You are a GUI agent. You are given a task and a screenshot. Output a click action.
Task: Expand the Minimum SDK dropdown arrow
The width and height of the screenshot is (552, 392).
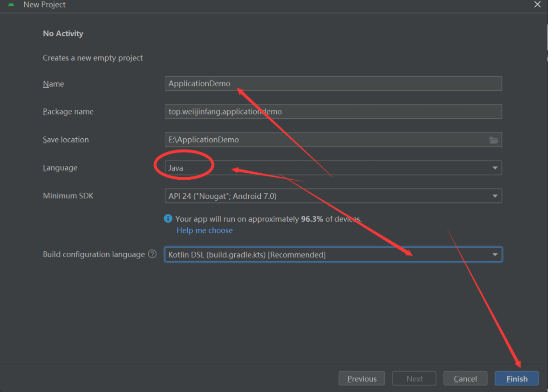point(495,196)
